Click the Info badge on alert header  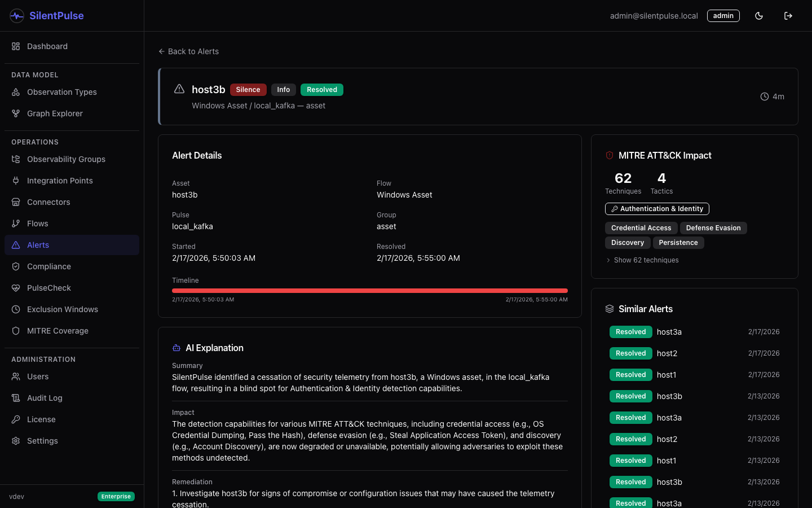pyautogui.click(x=284, y=90)
